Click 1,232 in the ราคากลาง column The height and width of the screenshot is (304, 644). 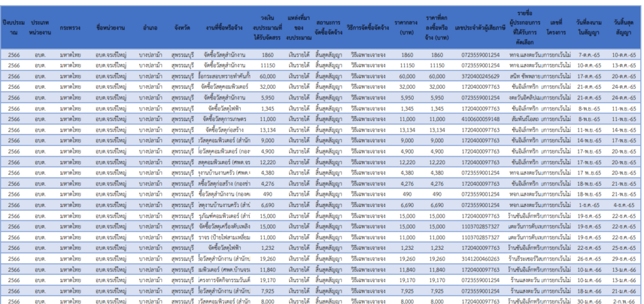(x=407, y=248)
